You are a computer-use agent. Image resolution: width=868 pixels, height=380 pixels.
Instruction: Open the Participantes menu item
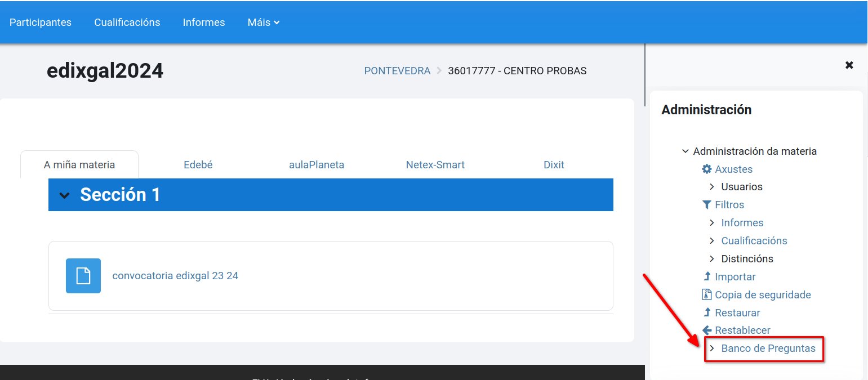tap(40, 23)
